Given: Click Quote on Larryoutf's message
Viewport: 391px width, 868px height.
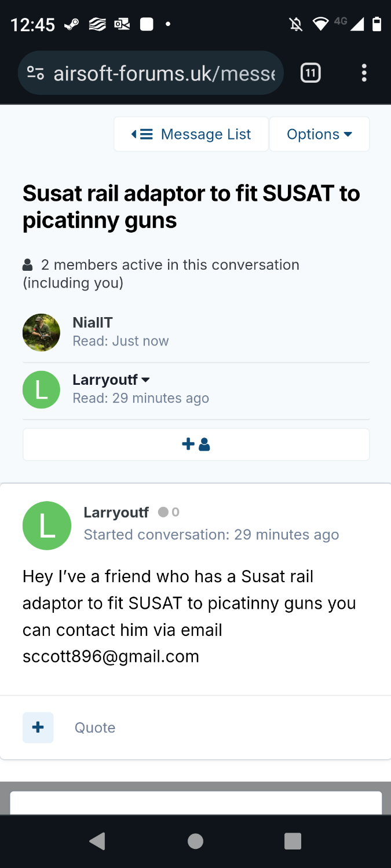Looking at the screenshot, I should (95, 727).
